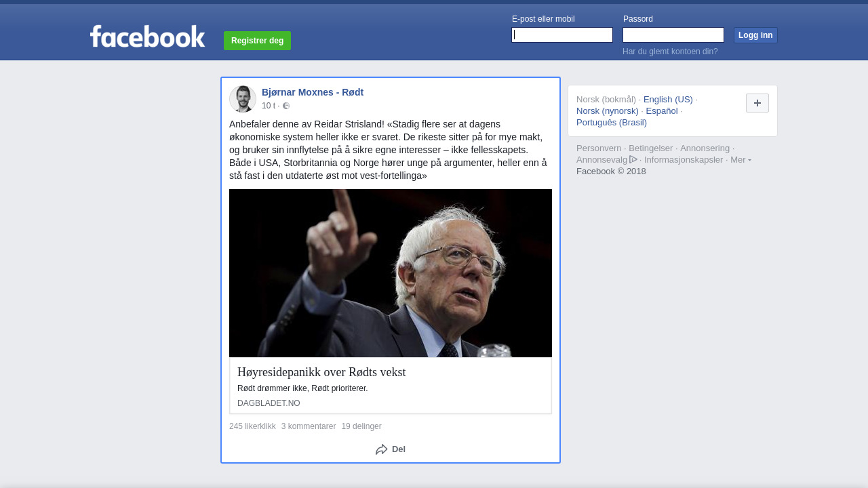Open Annonsering footer link
This screenshot has width=868, height=488.
pyautogui.click(x=705, y=148)
